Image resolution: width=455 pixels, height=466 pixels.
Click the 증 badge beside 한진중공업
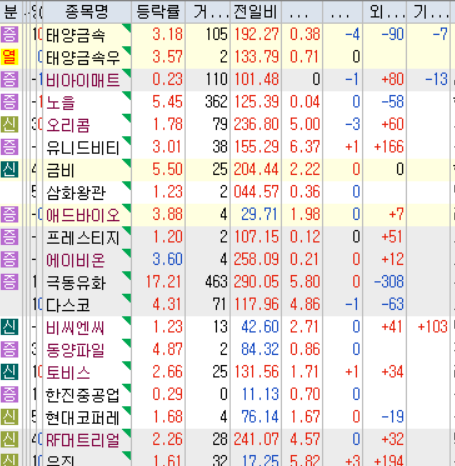9,395
